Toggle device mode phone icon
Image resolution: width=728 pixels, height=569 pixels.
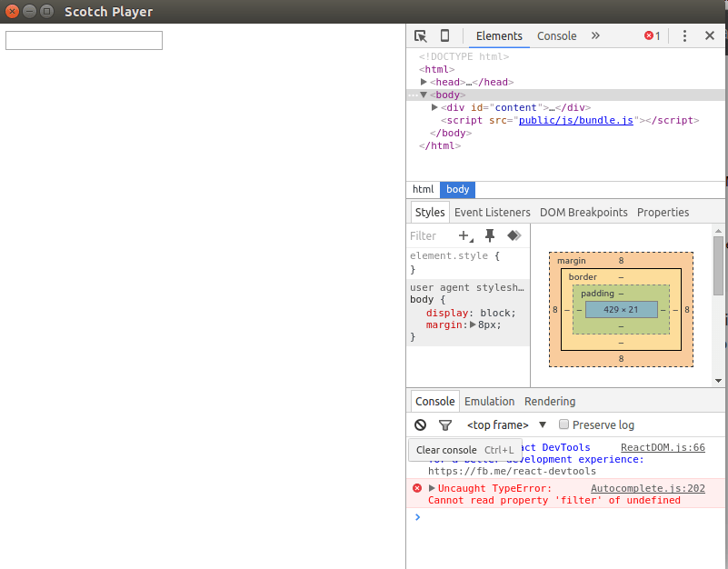(x=444, y=35)
